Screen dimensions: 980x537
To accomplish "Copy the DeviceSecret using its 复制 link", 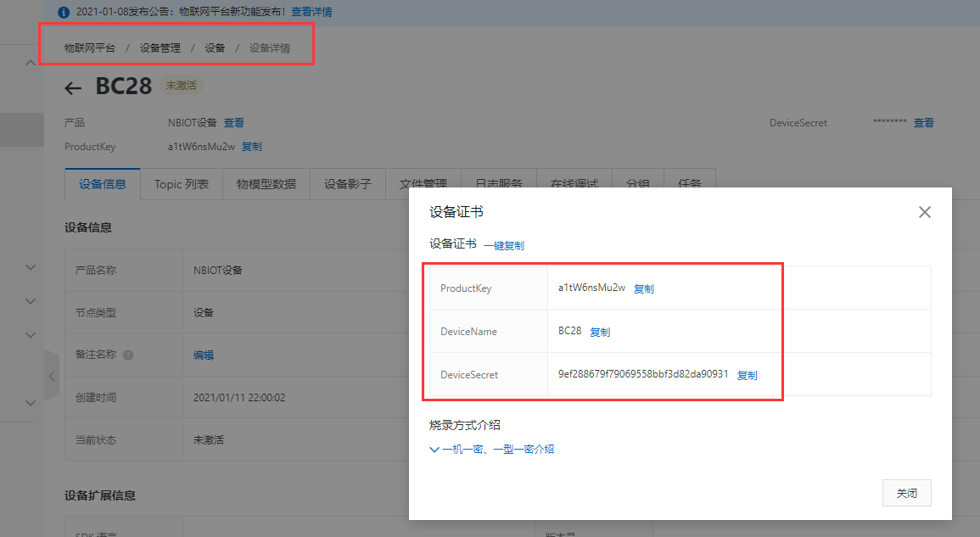I will (x=747, y=374).
